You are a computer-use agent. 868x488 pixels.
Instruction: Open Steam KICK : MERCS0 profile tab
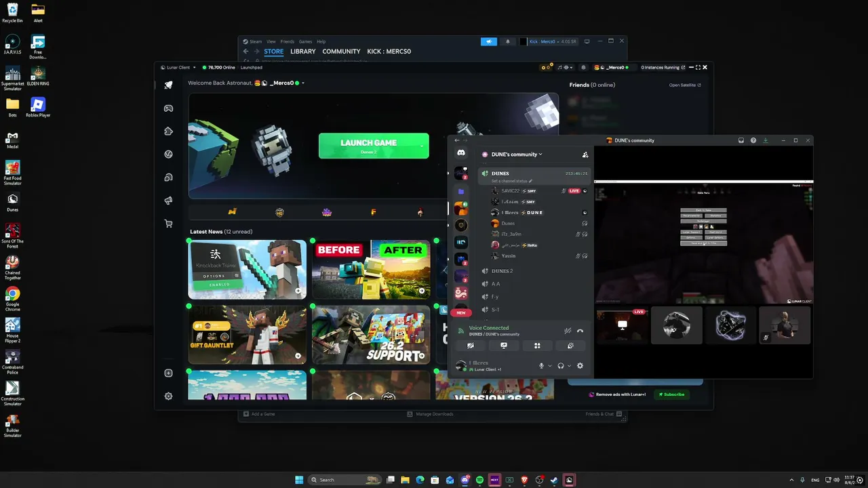pyautogui.click(x=389, y=52)
